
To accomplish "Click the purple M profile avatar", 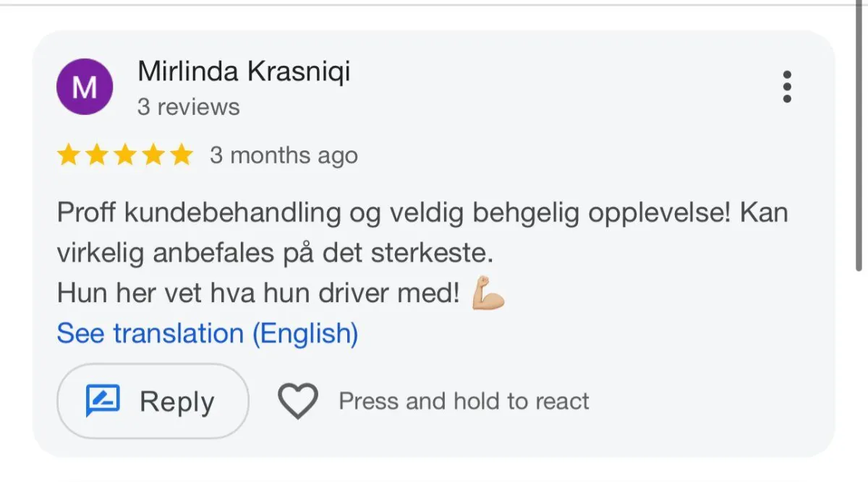I will point(85,87).
